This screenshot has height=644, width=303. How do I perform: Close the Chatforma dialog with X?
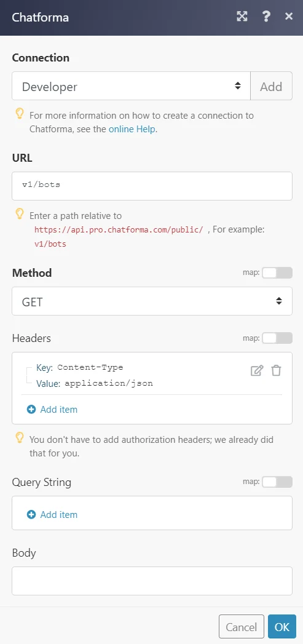(289, 17)
